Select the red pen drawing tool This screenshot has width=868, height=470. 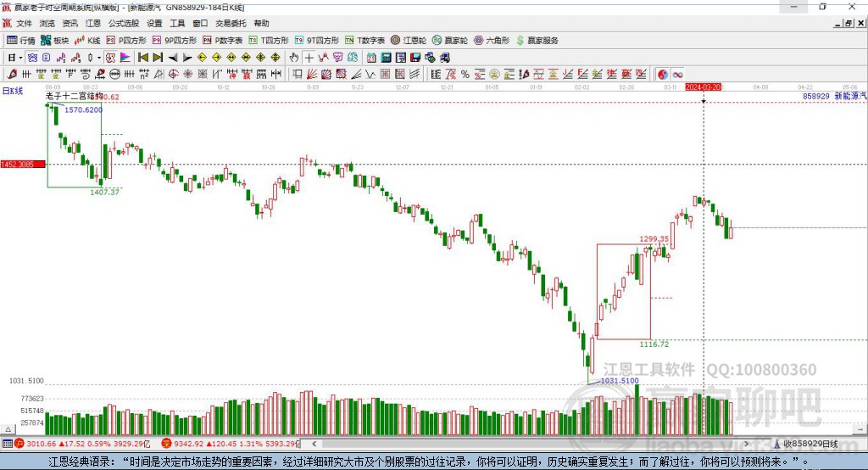coord(12,75)
